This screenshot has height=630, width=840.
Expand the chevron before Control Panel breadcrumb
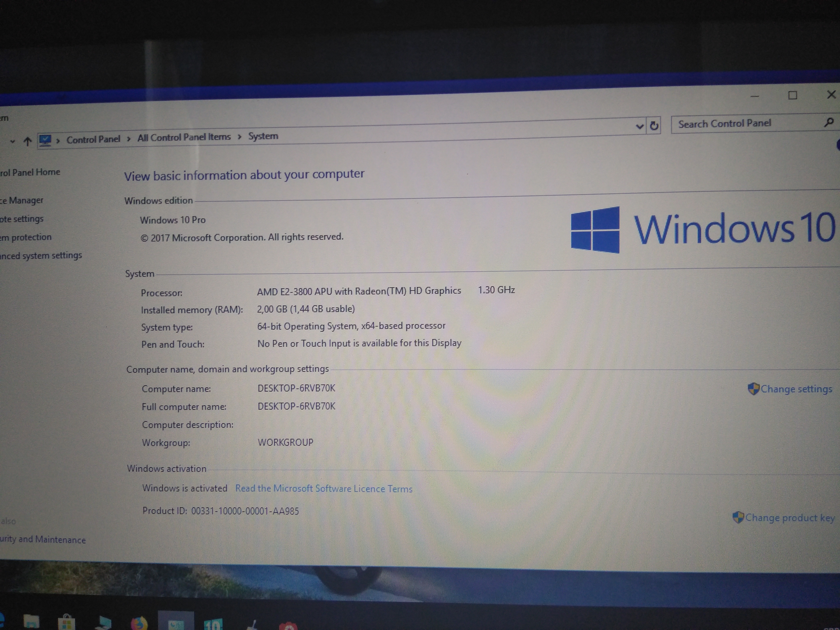[x=58, y=141]
